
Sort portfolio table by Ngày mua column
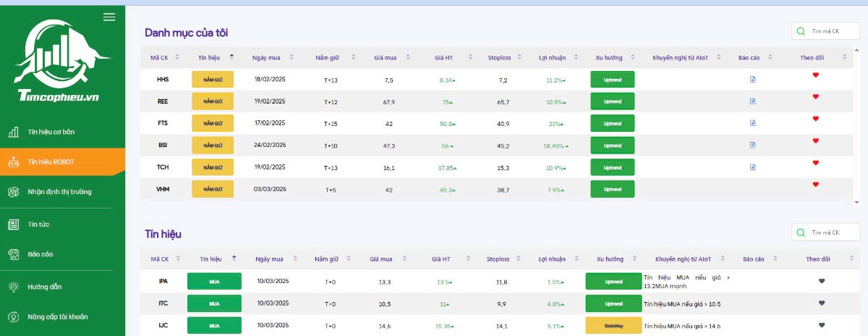292,57
